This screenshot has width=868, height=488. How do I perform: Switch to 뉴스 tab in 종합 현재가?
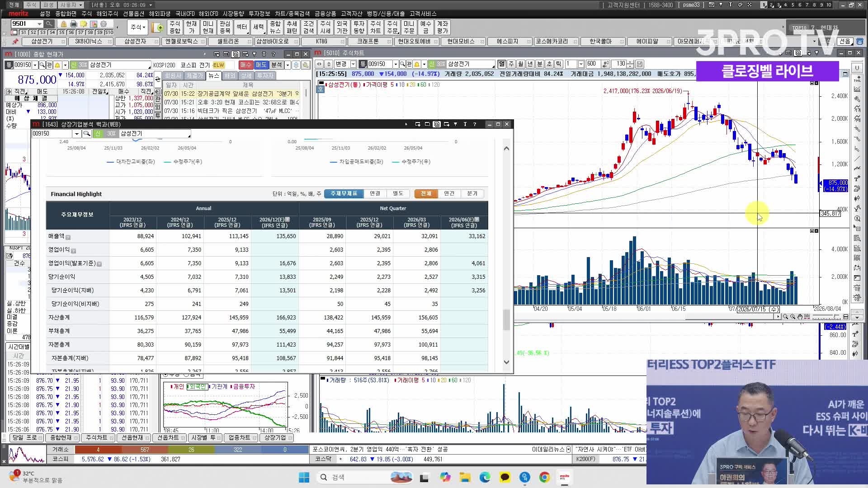click(x=213, y=75)
